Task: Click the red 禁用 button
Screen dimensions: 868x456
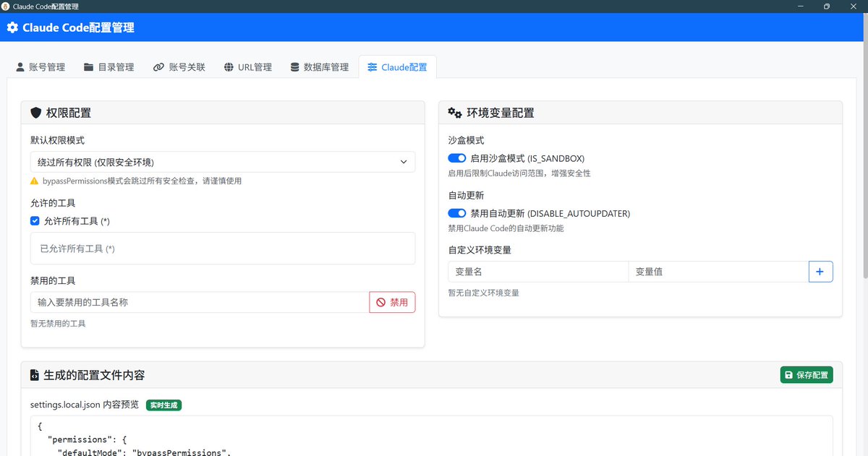Action: coord(393,302)
